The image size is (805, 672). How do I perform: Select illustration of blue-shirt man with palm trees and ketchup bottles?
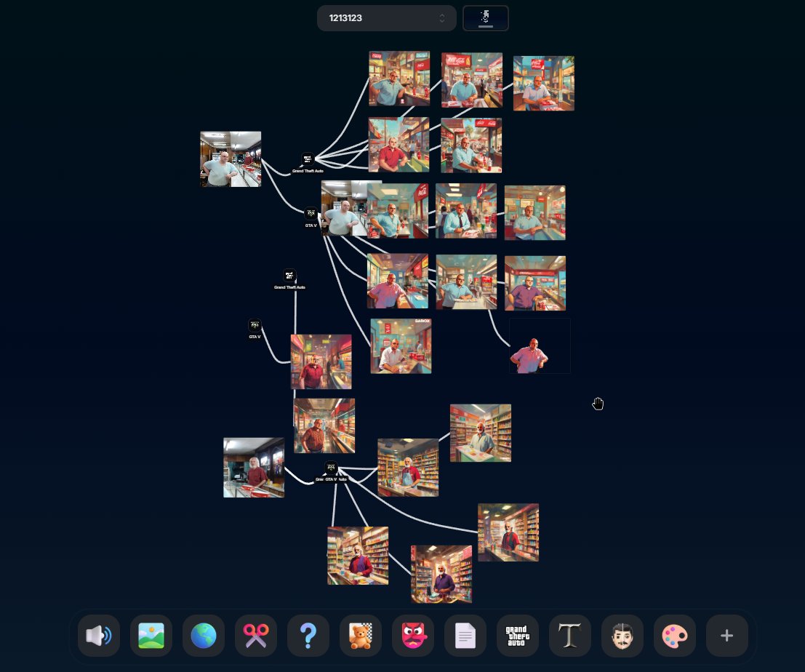[x=471, y=145]
